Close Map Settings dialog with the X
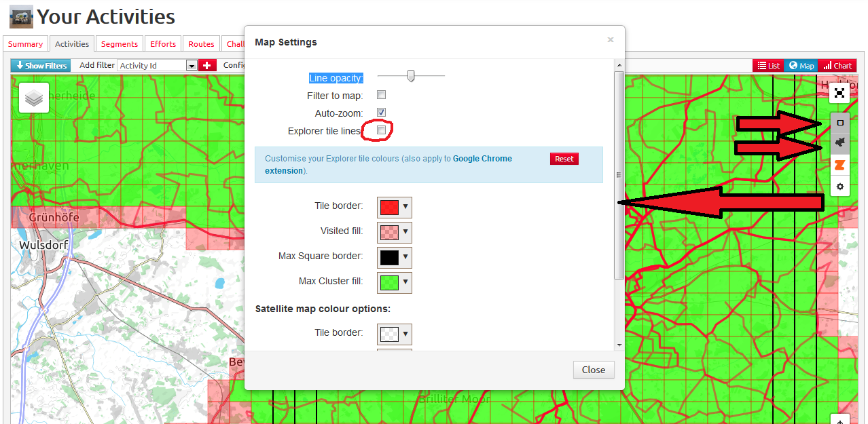The height and width of the screenshot is (424, 868). 610,40
